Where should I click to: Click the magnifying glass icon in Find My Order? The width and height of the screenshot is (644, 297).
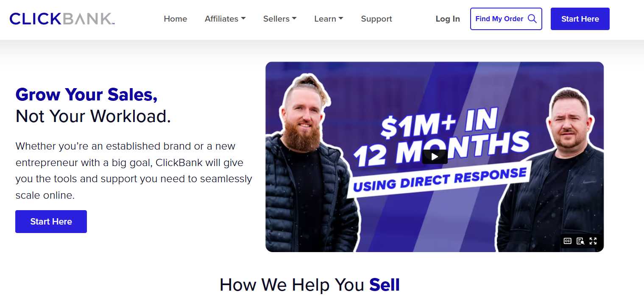(x=532, y=19)
